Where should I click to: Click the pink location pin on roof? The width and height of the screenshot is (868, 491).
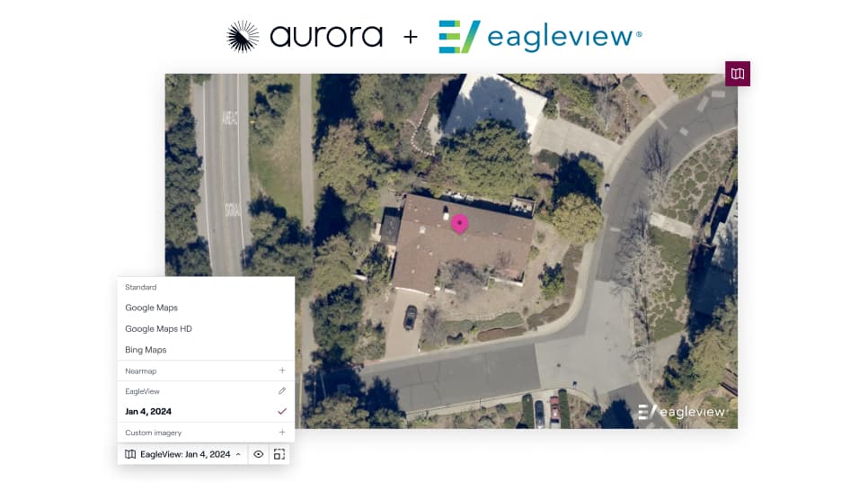pos(459,224)
